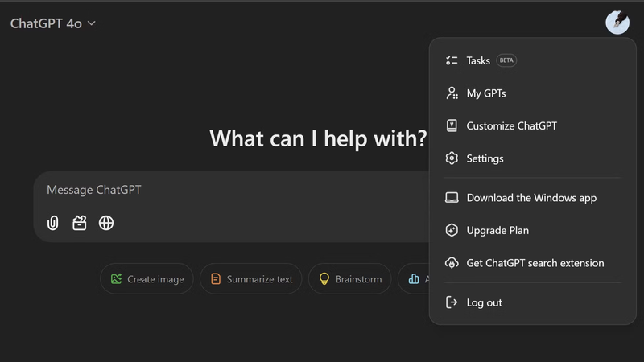The image size is (644, 362).
Task: Toggle the globe web search icon
Action: click(106, 223)
